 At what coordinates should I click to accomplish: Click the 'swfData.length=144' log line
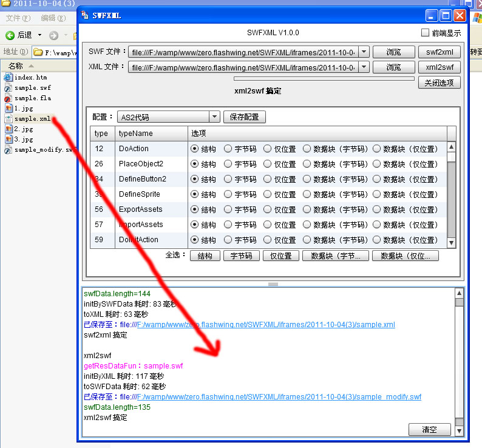coord(117,294)
